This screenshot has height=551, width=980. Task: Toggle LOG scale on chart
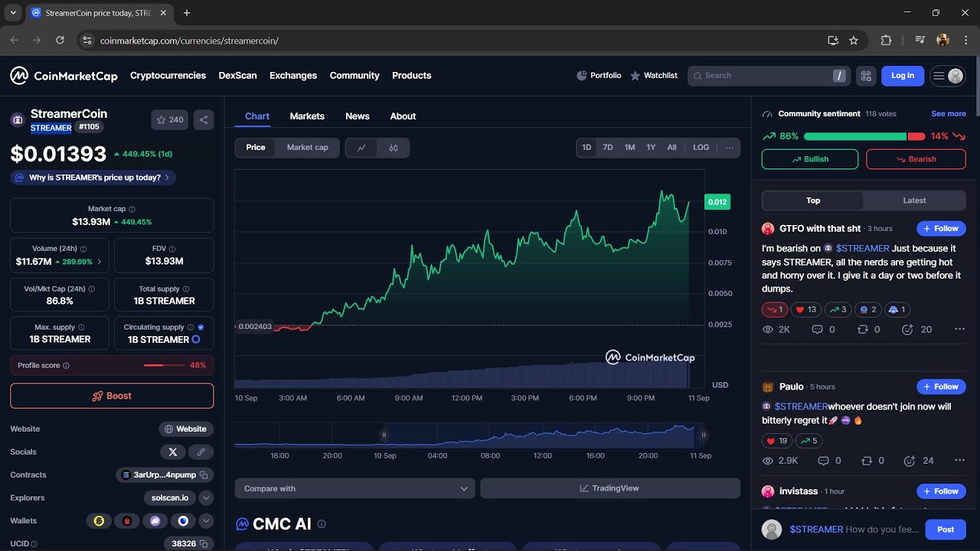pos(701,148)
